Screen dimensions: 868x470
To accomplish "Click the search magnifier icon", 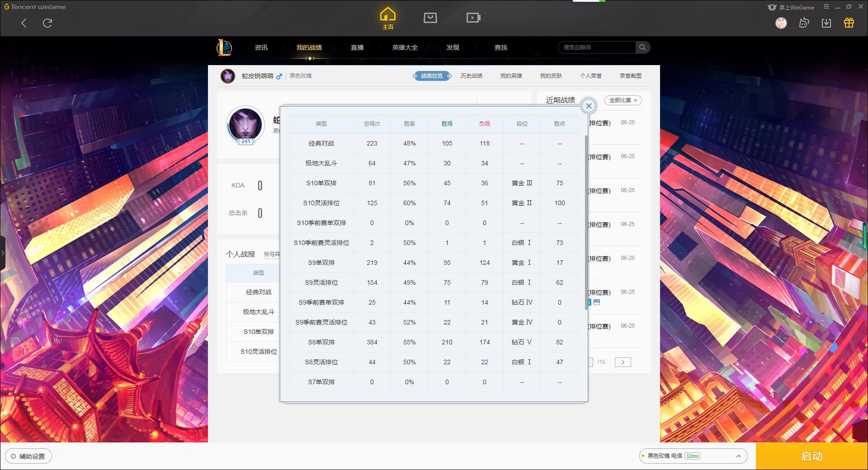I will click(642, 47).
